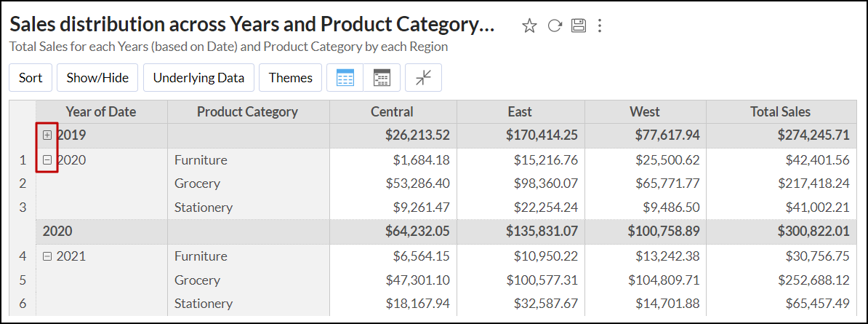The height and width of the screenshot is (324, 868).
Task: Mark the report as favorite with star icon
Action: [x=529, y=26]
